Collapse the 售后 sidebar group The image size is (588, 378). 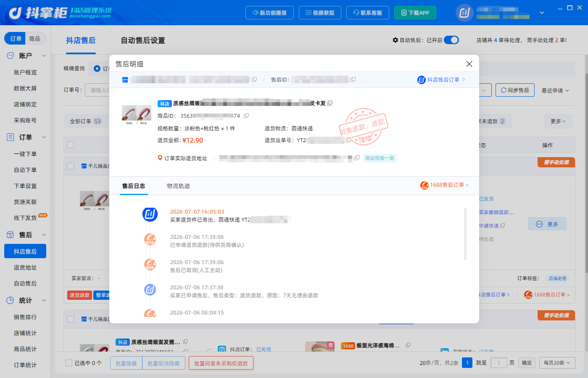44,235
